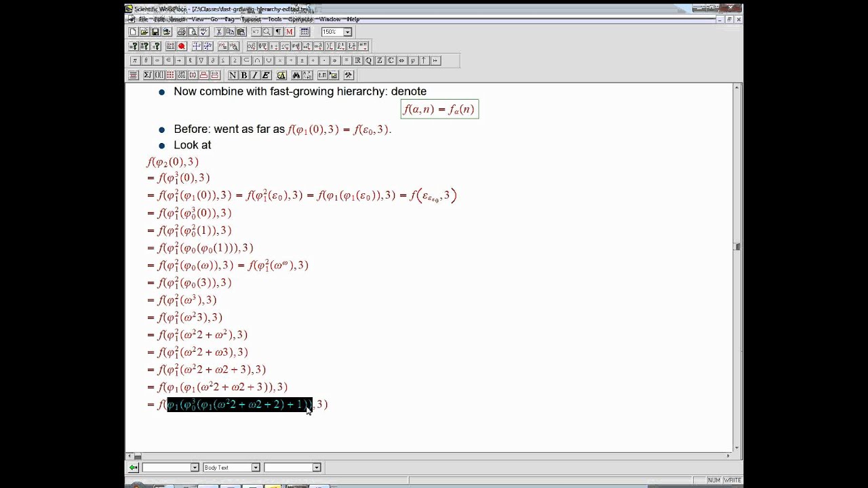The image size is (868, 488).
Task: Insert the union symbol
Action: [x=269, y=60]
